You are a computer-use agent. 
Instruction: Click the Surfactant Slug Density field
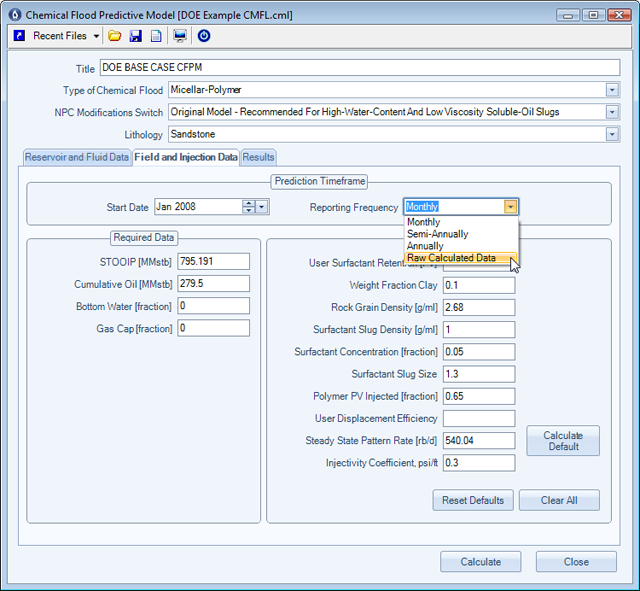point(479,330)
